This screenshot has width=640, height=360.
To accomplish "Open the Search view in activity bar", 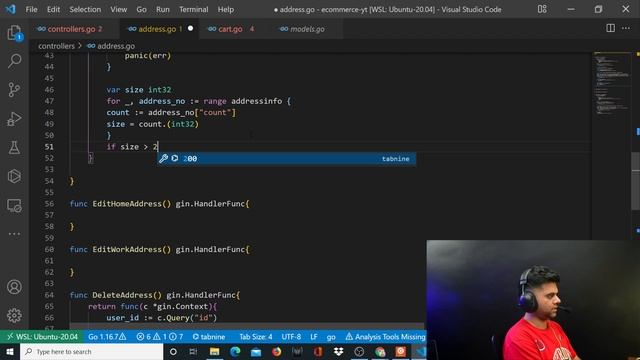I will (14, 61).
